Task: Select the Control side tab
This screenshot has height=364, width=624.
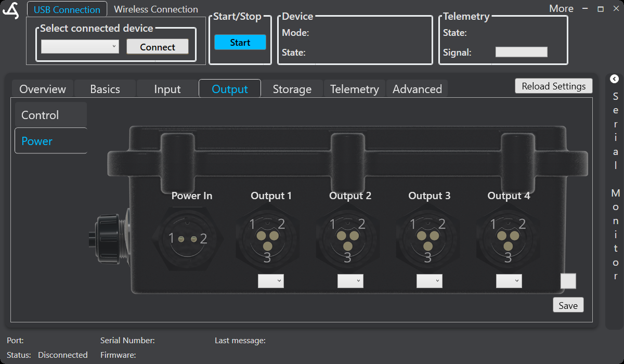Action: 50,115
